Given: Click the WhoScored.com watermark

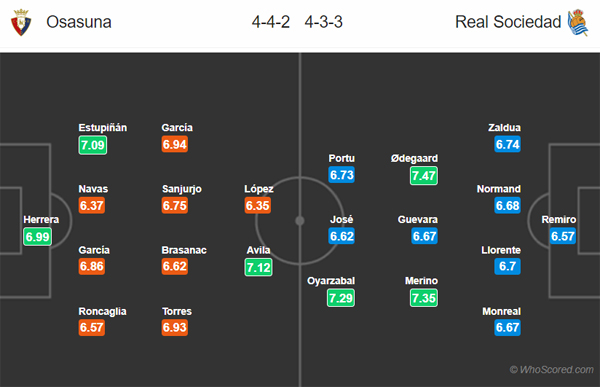Looking at the screenshot, I should 551,369.
